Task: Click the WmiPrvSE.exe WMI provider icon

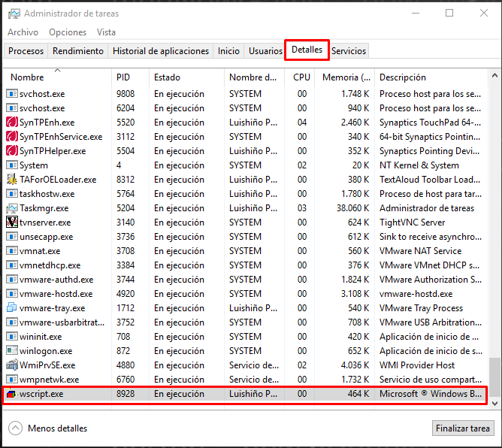Action: pos(12,365)
